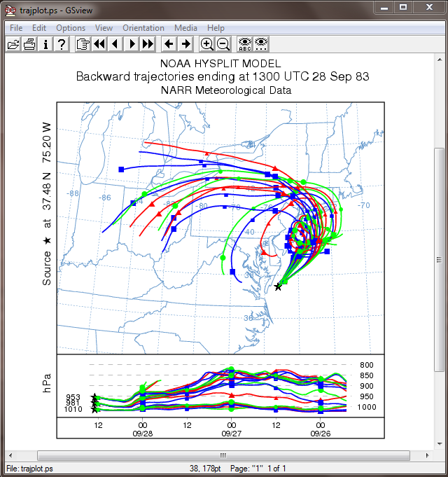Screen dimensions: 448x477
Task: Click the 'Page: "1" 1 of 1' status text
Action: point(258,469)
